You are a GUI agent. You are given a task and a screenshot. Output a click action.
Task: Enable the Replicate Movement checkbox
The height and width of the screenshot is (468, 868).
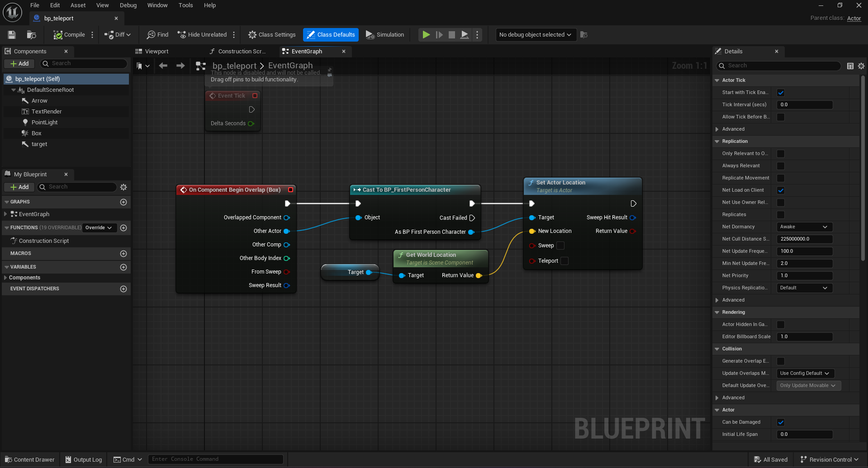[781, 178]
